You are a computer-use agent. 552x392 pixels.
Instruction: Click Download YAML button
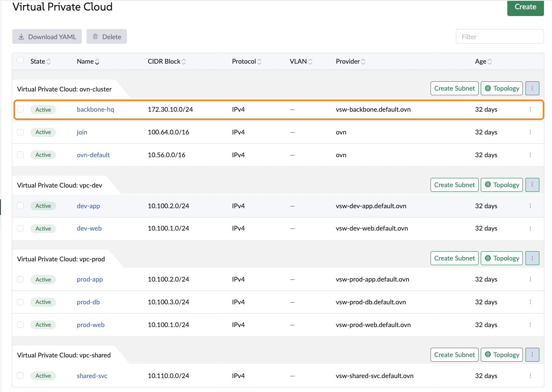(47, 37)
